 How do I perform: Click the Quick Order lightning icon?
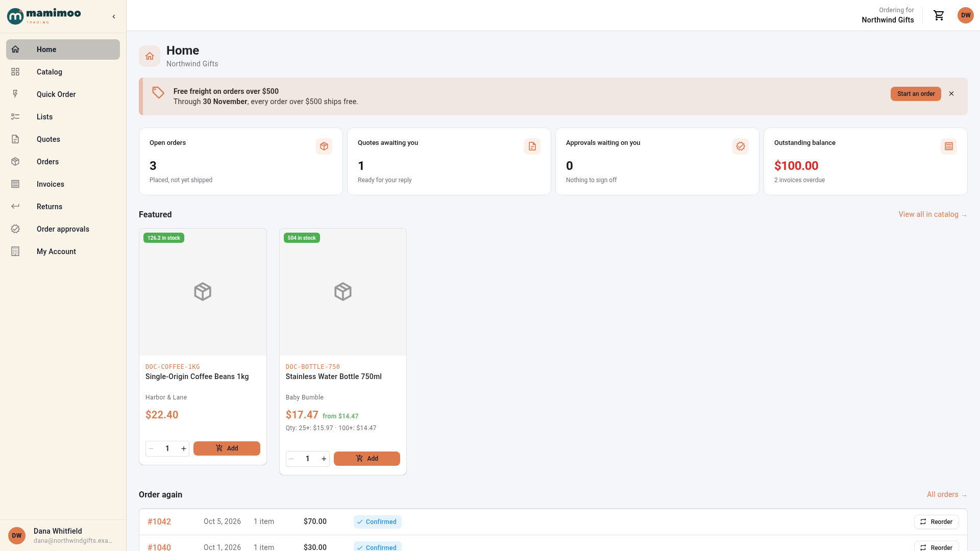click(x=15, y=94)
